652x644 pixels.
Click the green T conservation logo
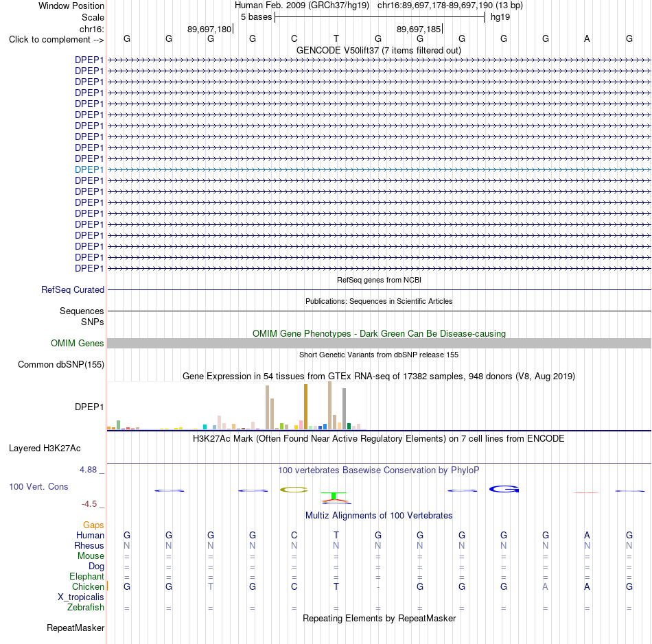334,496
